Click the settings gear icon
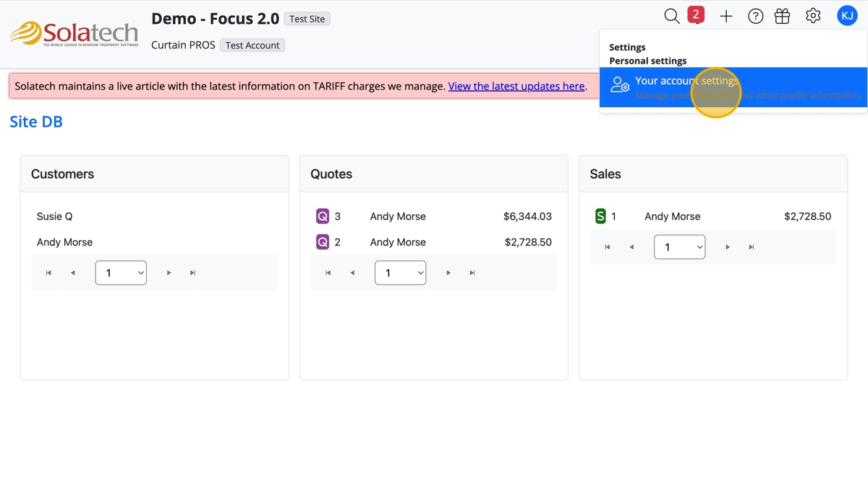Screen dimensions: 868x485 pyautogui.click(x=813, y=16)
